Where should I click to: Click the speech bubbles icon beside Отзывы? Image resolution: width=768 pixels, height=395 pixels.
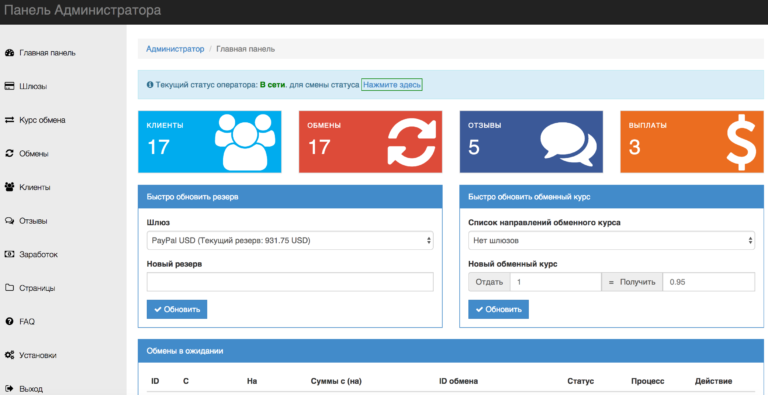pos(9,221)
